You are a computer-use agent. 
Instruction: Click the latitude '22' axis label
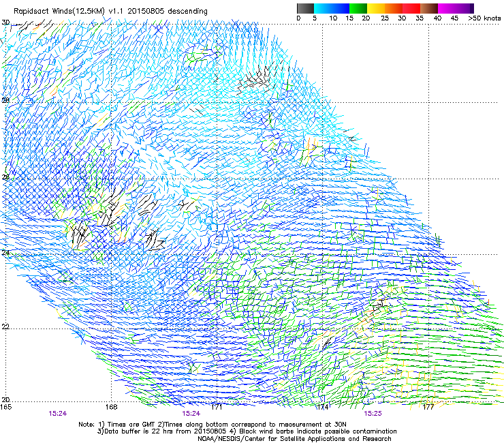coord(5,326)
